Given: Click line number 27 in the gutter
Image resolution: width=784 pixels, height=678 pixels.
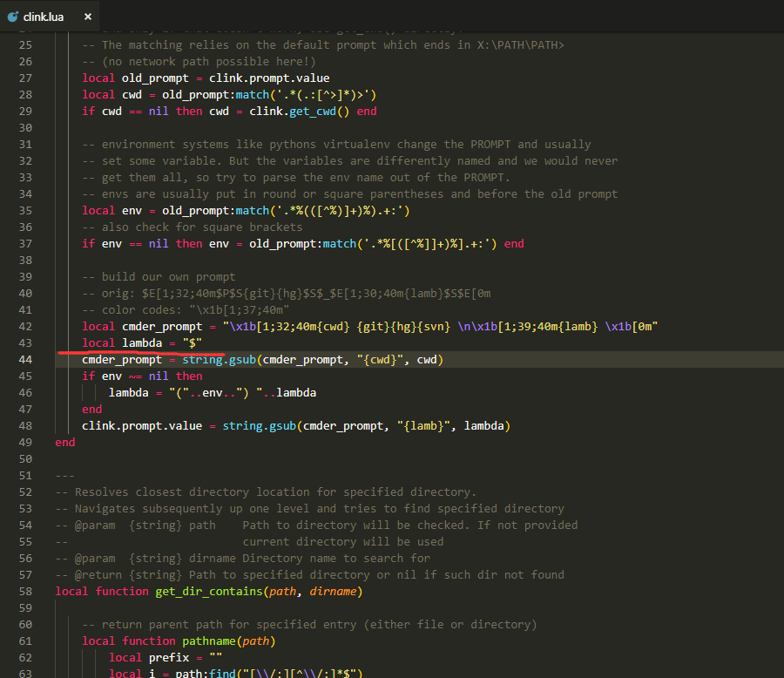Looking at the screenshot, I should [x=25, y=78].
